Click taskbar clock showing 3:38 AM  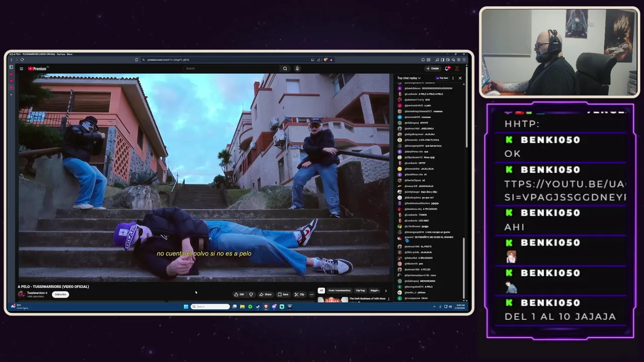(459, 307)
